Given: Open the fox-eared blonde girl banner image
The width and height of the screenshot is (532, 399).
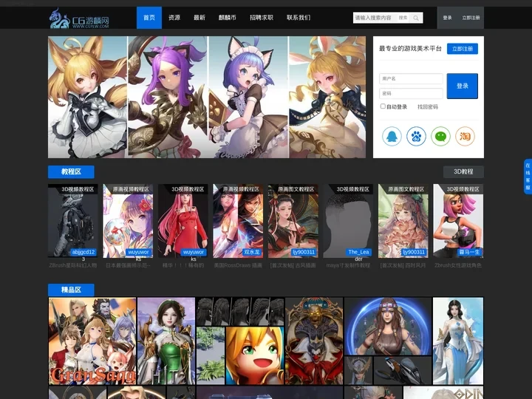Looking at the screenshot, I should [87, 97].
